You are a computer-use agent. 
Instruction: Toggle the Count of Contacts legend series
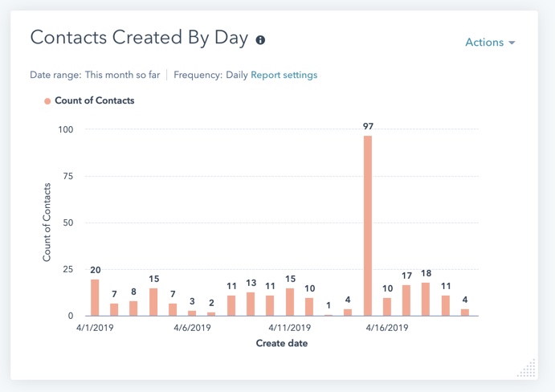(x=94, y=101)
